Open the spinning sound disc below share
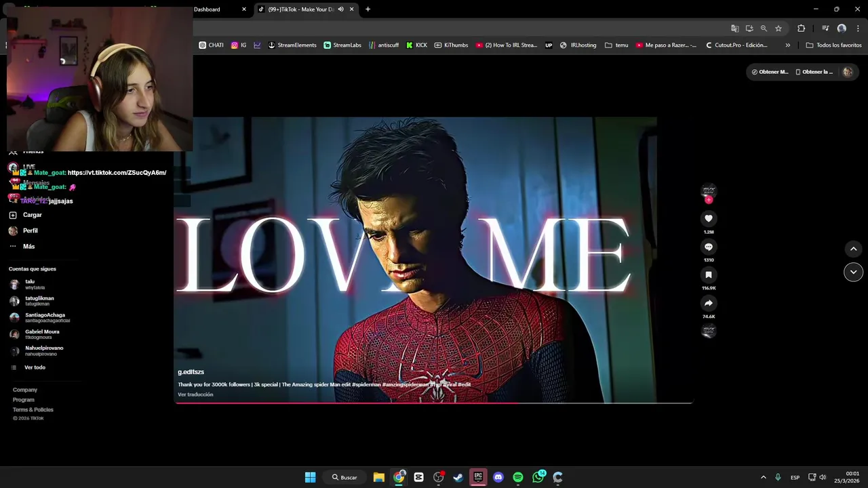Screen dimensions: 868x488 709,331
